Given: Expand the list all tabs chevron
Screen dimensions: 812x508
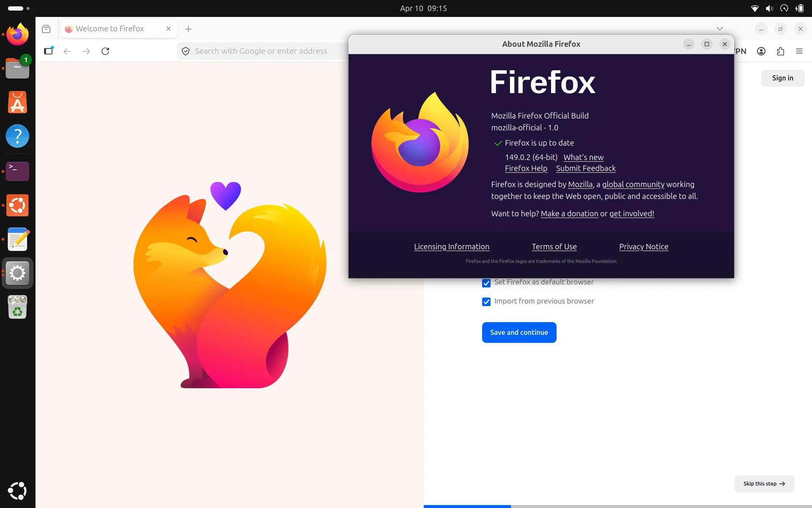Looking at the screenshot, I should 719,29.
